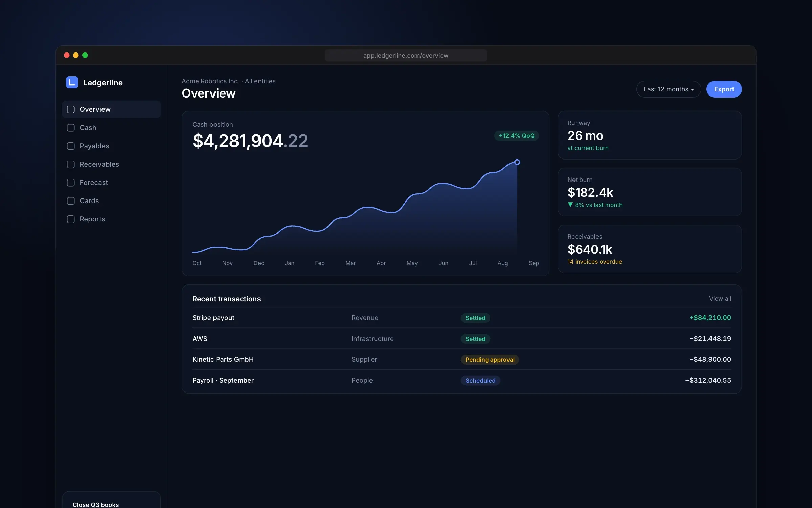Click the Infrastructure category cell

click(373, 339)
